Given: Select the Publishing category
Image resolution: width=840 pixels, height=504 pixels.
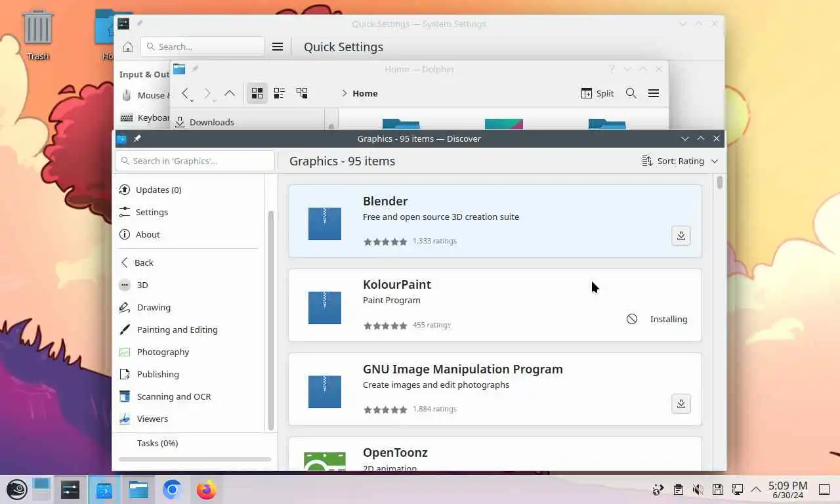Looking at the screenshot, I should point(190,374).
